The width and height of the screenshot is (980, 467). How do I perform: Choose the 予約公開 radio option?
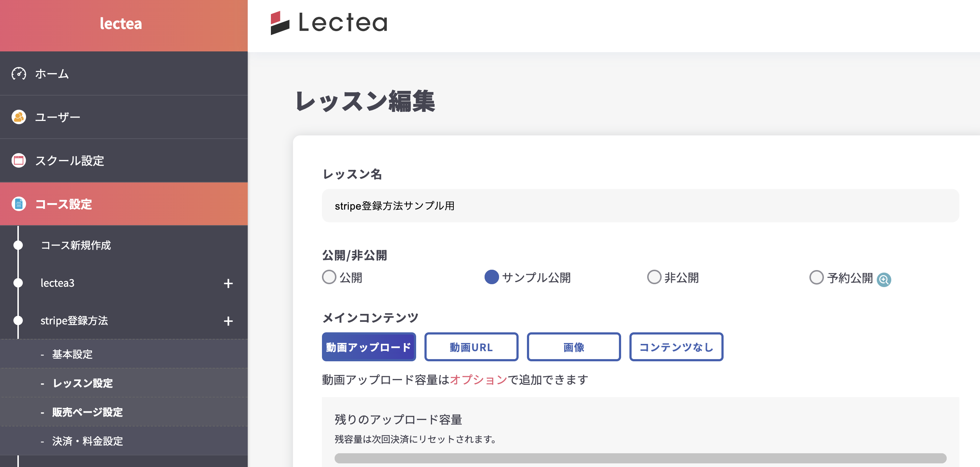pyautogui.click(x=816, y=277)
